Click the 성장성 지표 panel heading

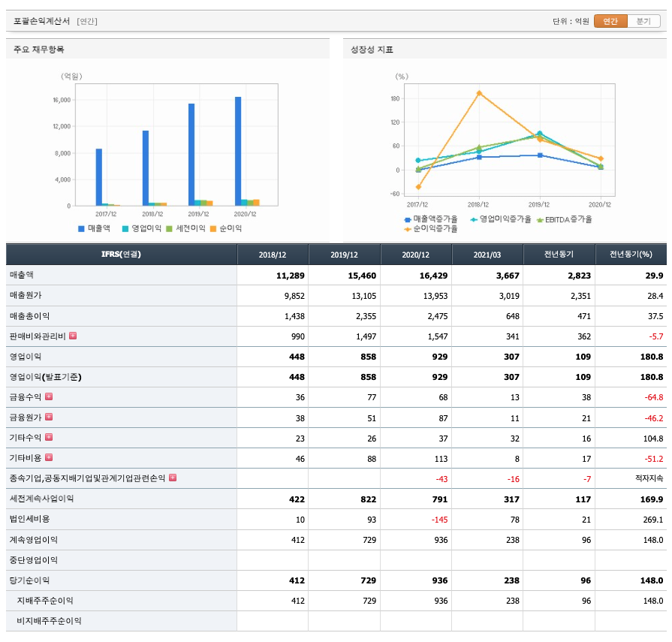click(x=372, y=50)
